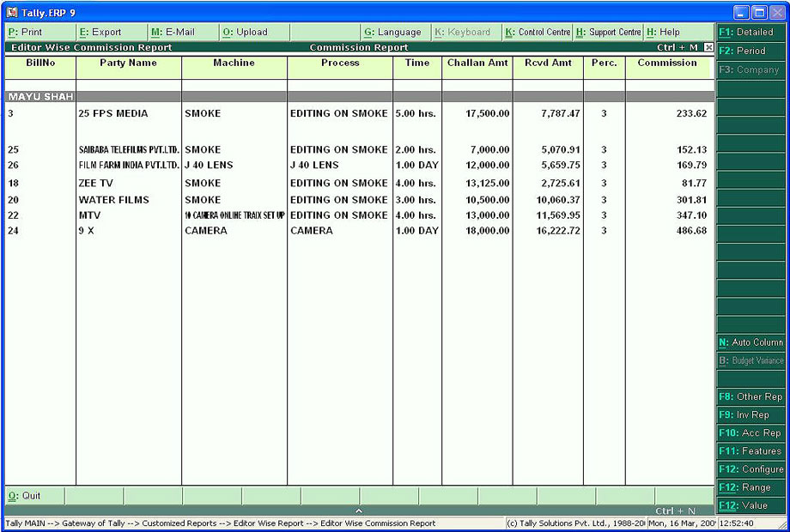Click the 5.00 hrs. time cell
Image resolution: width=790 pixels, height=532 pixels.
(416, 114)
